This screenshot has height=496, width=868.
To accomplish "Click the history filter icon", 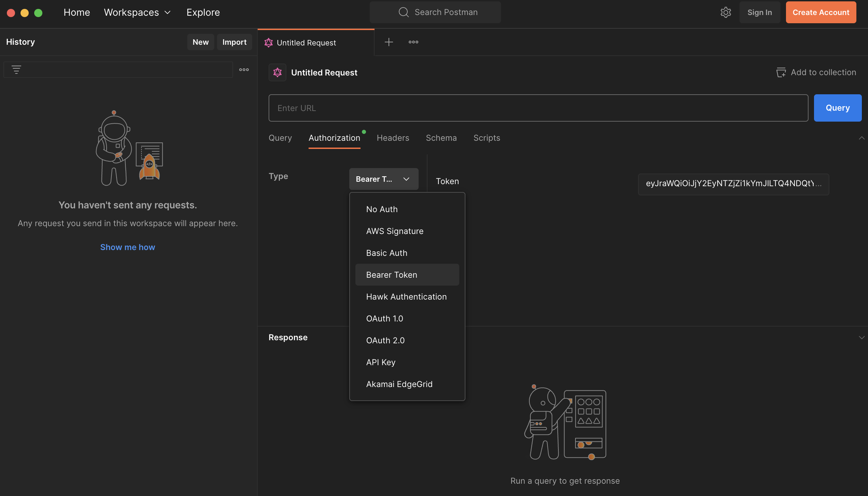I will point(16,70).
